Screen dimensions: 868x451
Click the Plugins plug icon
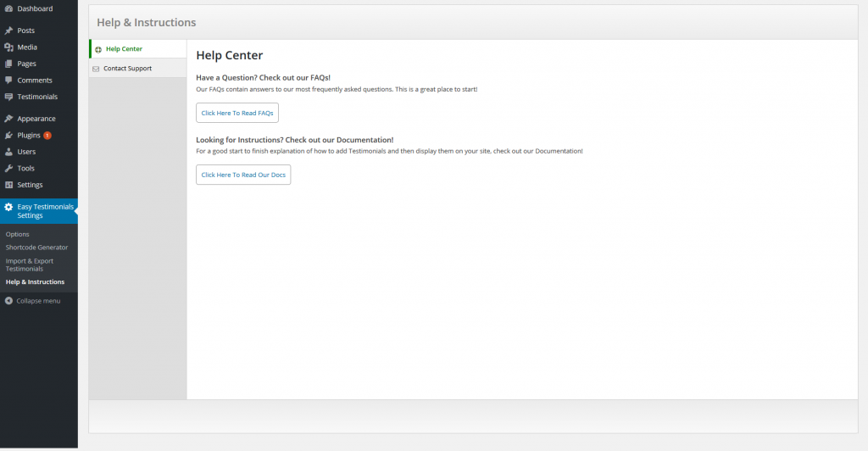(8, 136)
